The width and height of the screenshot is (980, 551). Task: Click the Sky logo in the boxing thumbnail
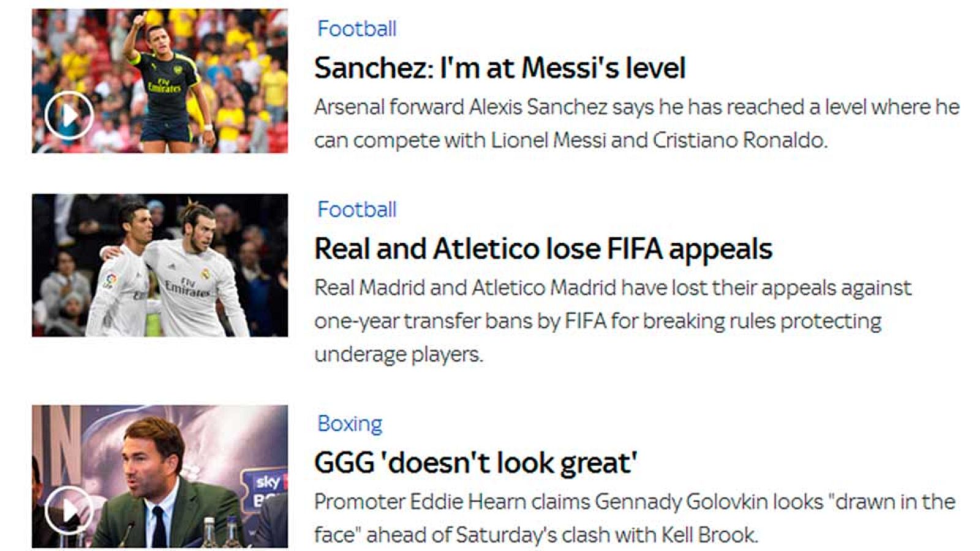(268, 482)
